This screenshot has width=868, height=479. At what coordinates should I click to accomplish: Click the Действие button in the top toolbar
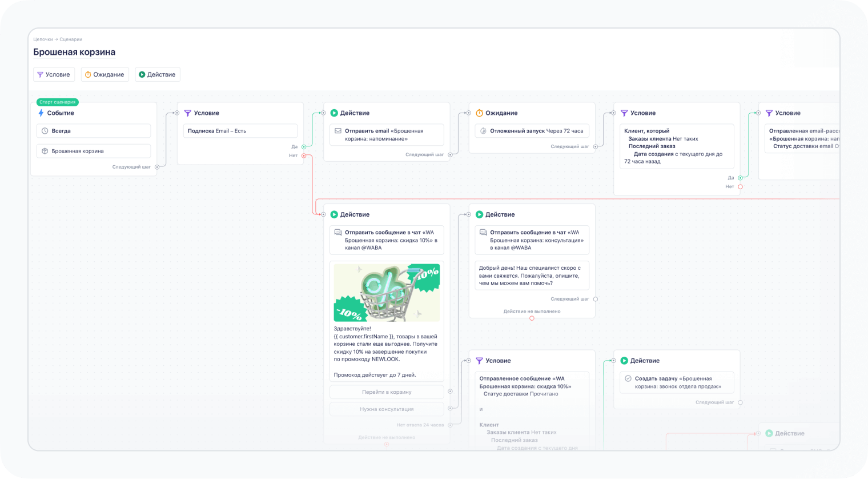(x=158, y=74)
